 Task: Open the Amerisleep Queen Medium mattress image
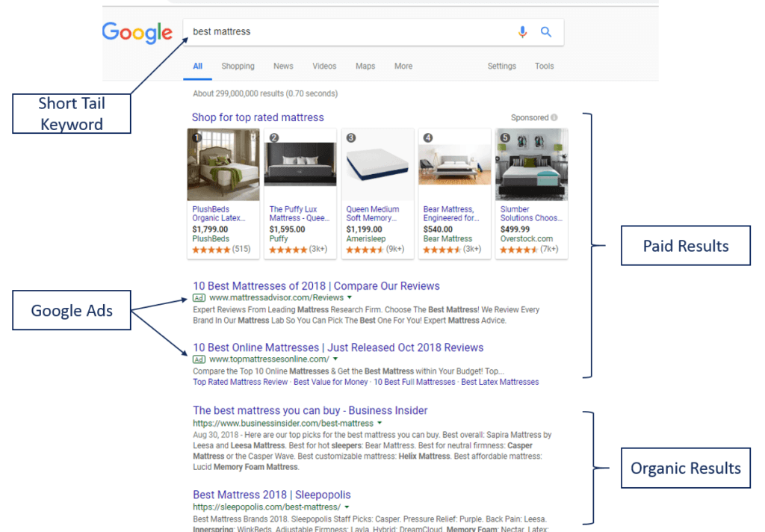tap(377, 164)
